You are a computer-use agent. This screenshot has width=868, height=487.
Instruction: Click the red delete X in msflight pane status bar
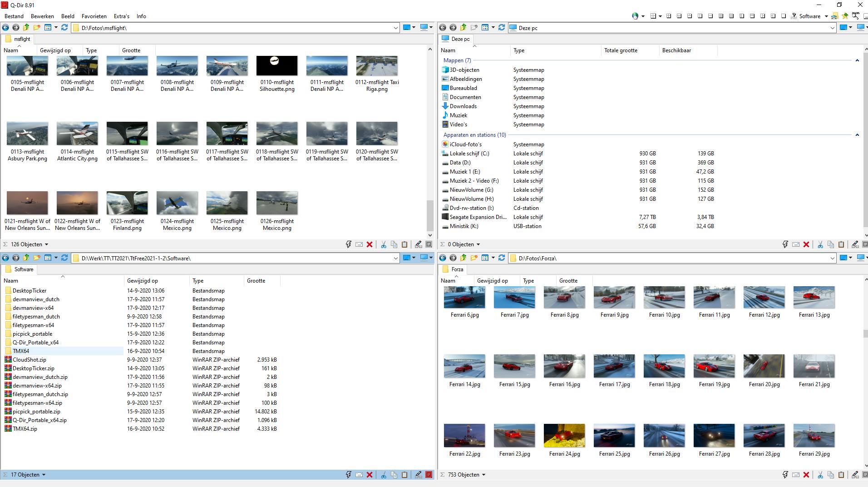point(370,244)
